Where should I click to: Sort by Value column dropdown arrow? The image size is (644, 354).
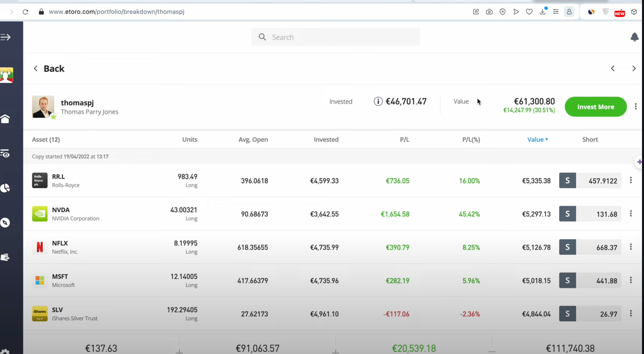tap(547, 140)
